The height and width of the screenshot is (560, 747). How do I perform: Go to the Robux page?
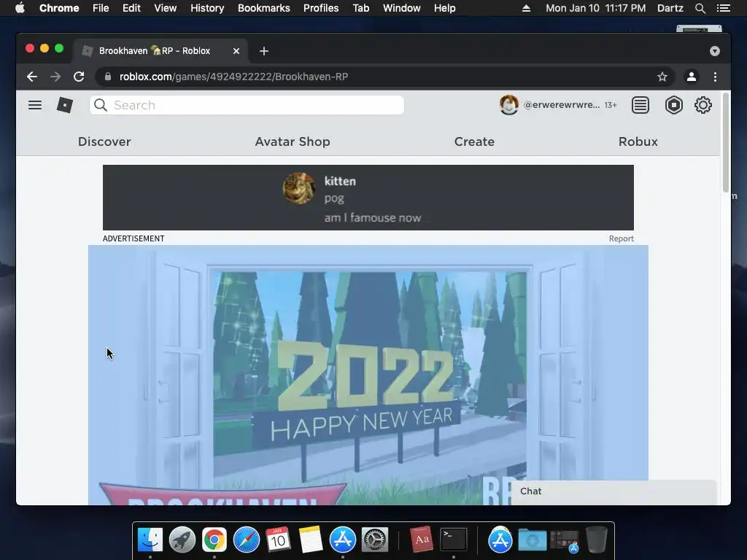tap(638, 141)
